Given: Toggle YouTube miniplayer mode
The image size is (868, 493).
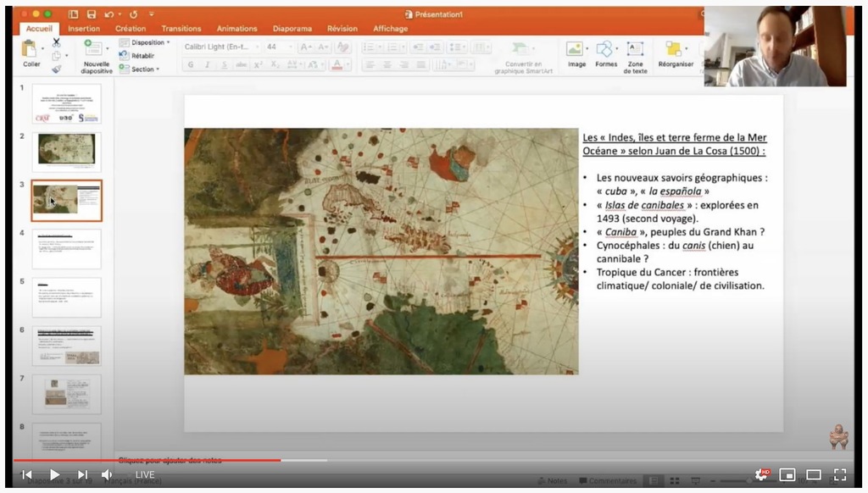Looking at the screenshot, I should point(787,474).
